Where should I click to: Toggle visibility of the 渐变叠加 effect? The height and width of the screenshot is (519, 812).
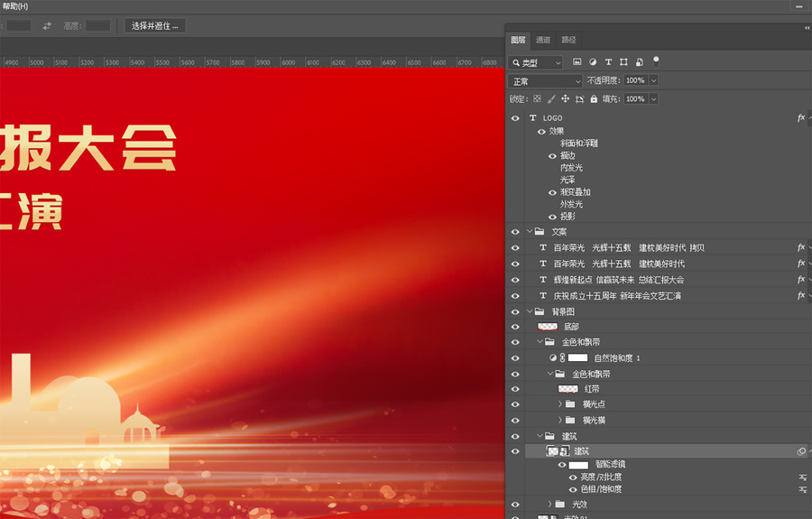point(552,192)
